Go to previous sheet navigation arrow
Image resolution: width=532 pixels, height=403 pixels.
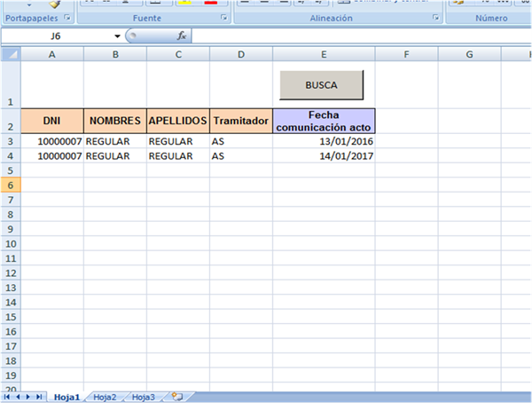pyautogui.click(x=18, y=397)
